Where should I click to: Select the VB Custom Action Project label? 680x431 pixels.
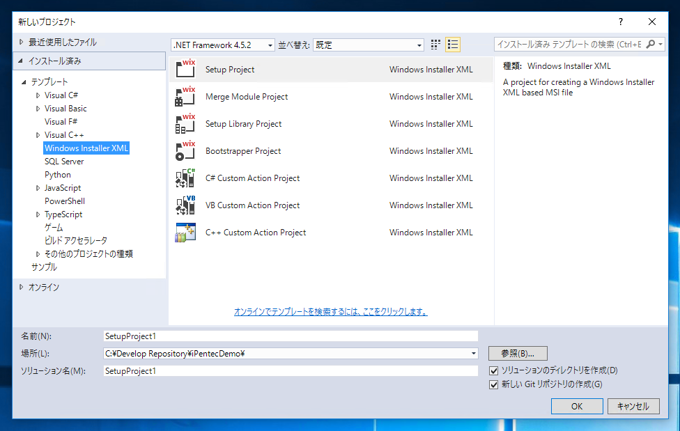(x=252, y=206)
